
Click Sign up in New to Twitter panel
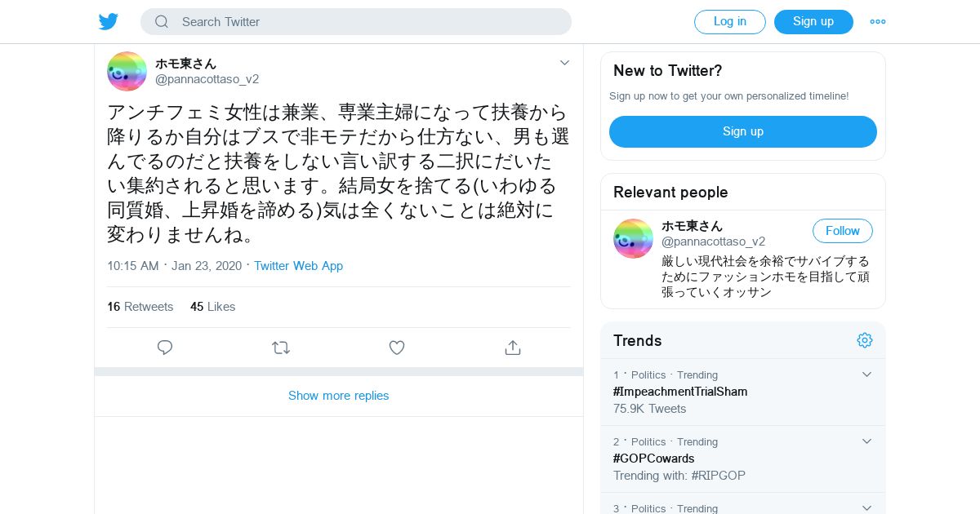pyautogui.click(x=742, y=131)
